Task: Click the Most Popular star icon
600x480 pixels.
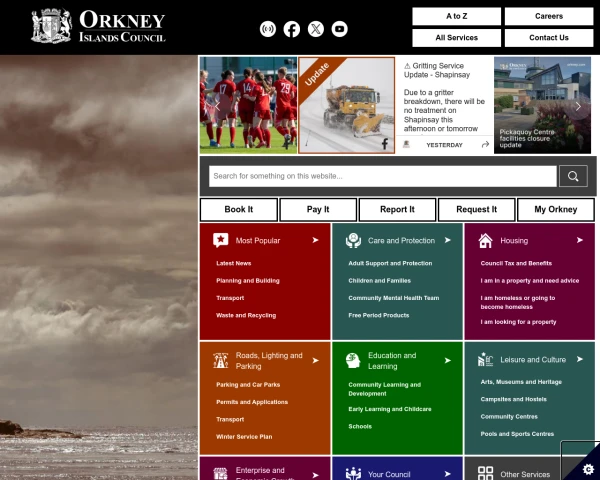Action: pyautogui.click(x=221, y=240)
